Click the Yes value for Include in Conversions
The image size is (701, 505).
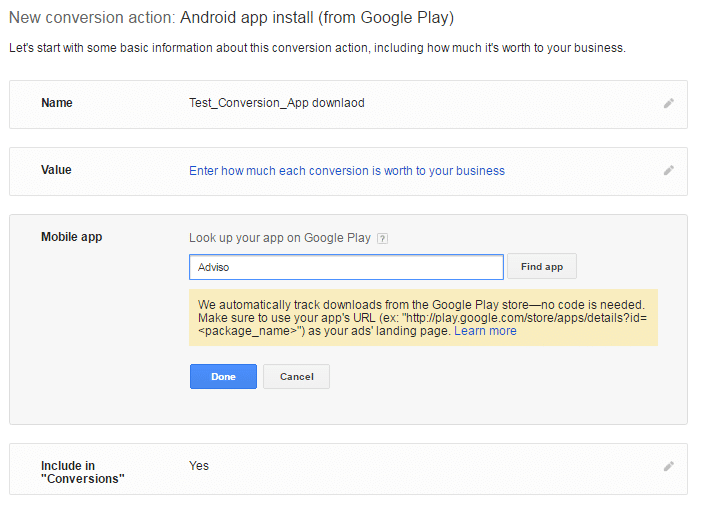point(199,466)
